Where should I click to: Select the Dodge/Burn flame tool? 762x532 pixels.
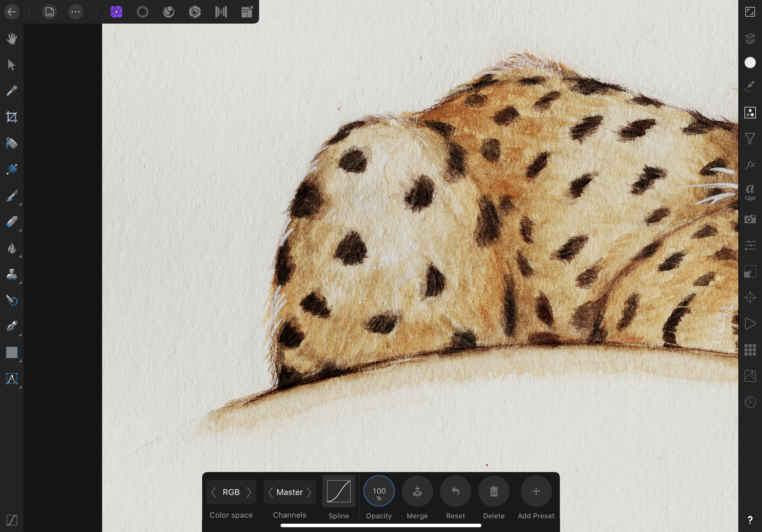(x=11, y=248)
